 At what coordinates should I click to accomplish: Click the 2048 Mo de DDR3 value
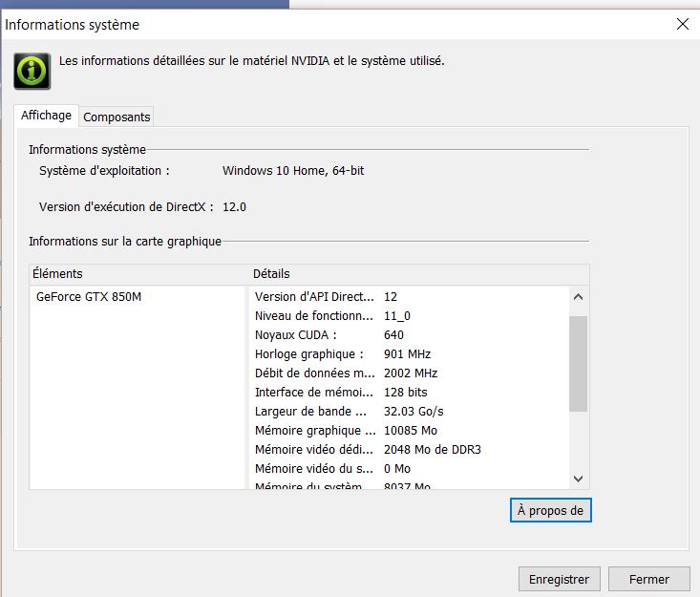[433, 450]
